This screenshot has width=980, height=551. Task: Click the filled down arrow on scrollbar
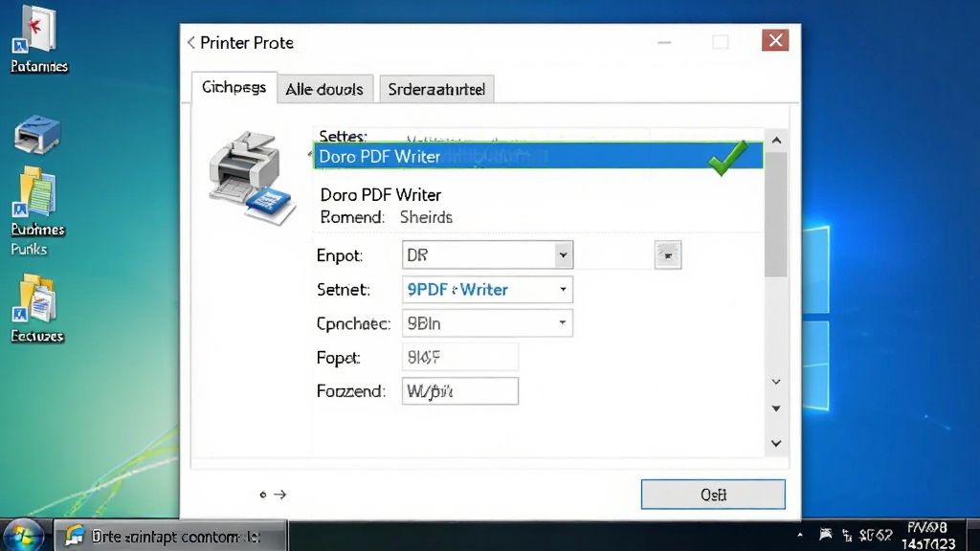click(x=776, y=408)
